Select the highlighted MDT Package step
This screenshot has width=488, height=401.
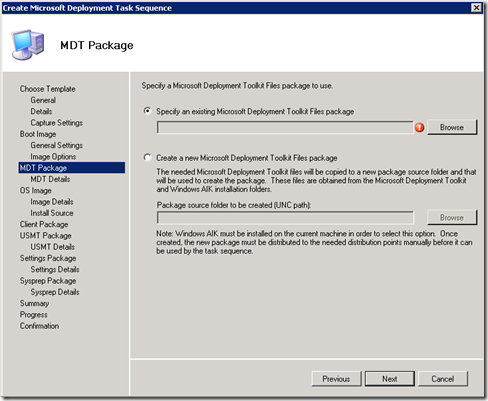tap(72, 168)
